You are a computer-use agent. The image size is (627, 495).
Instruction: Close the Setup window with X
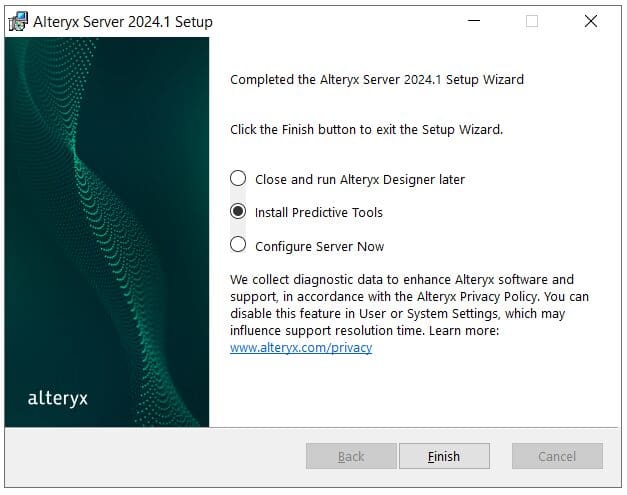coord(591,21)
